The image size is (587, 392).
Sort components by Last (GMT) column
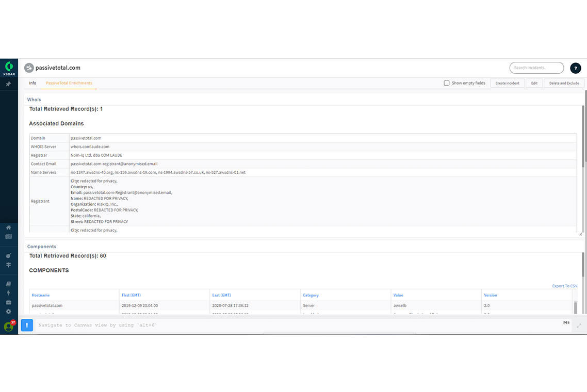point(222,296)
